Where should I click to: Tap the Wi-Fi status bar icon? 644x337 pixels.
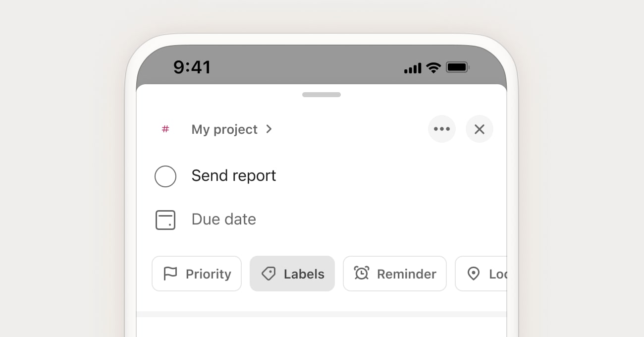tap(433, 68)
